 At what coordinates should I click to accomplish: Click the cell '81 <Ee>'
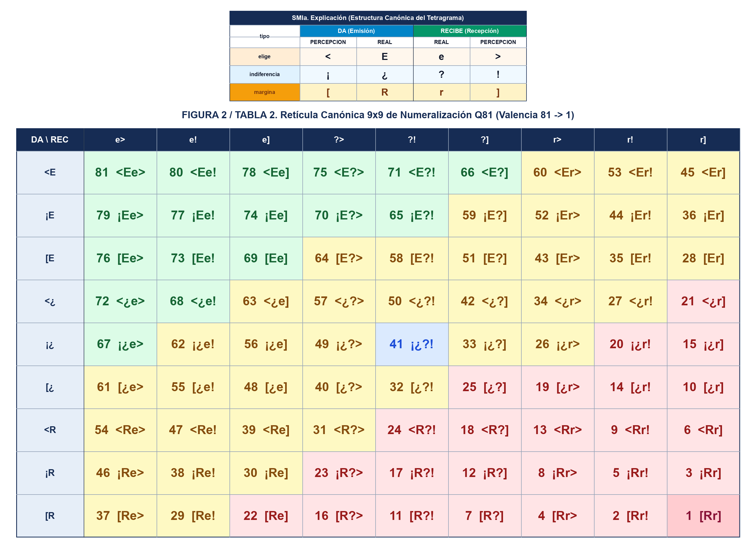coord(120,172)
